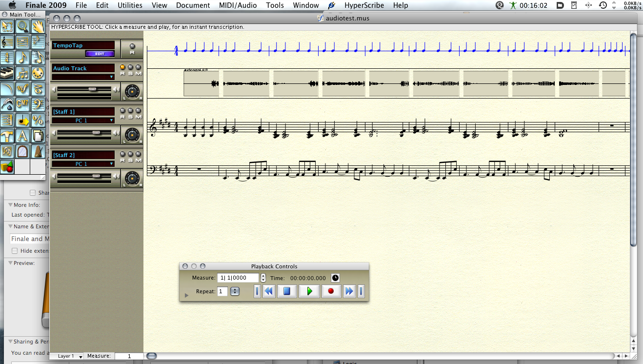Choose the Simple Entry eighth-note tool

(x=22, y=58)
